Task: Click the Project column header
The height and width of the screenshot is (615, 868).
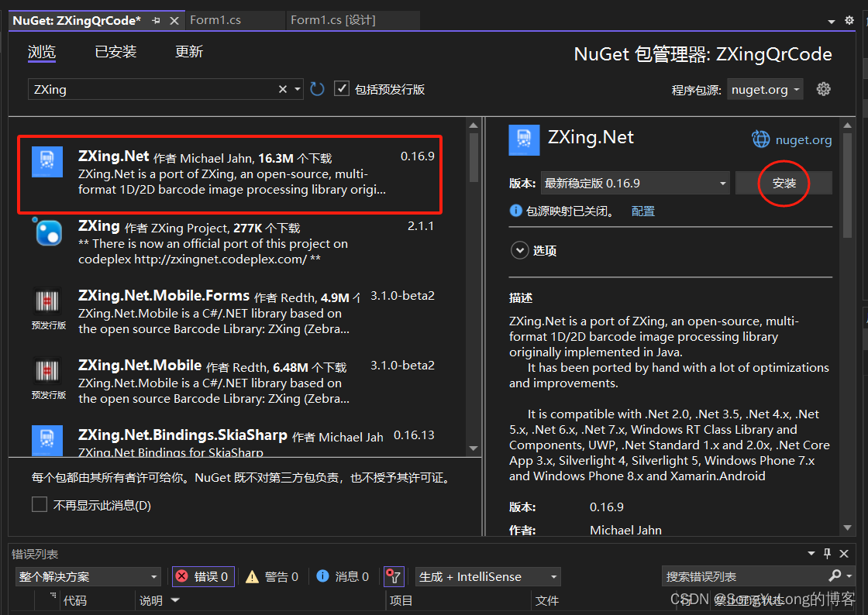Action: [x=401, y=600]
